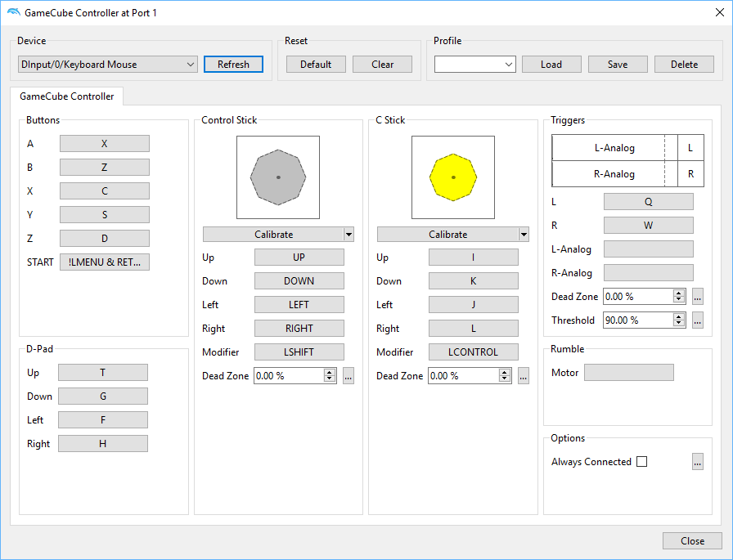
Task: Remap D-Pad Left binding
Action: tap(103, 420)
